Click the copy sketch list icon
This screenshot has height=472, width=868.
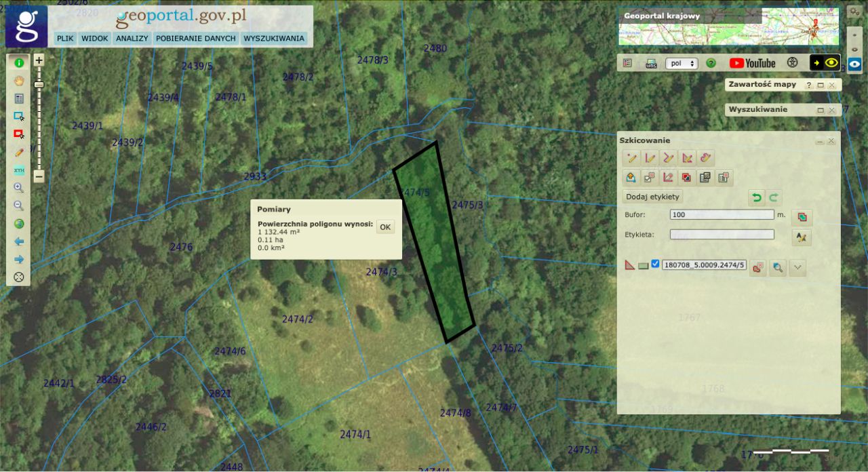pos(705,178)
